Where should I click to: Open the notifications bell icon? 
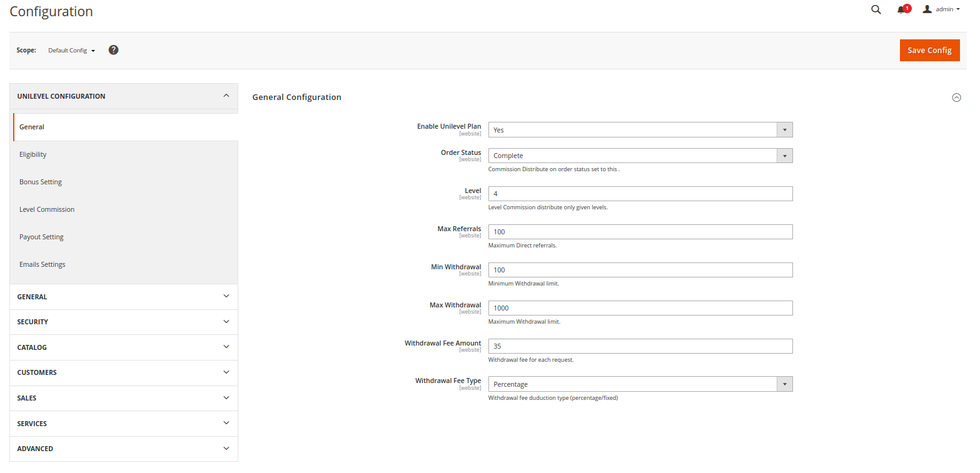point(901,9)
